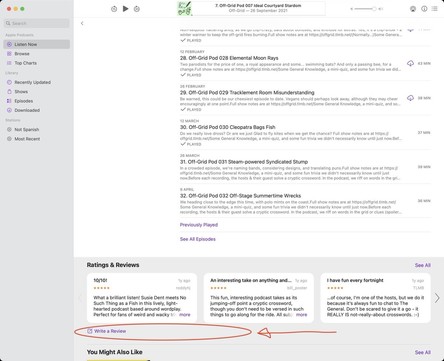Click the Not Spanish station gear icon
The height and width of the screenshot is (361, 444).
click(9, 130)
